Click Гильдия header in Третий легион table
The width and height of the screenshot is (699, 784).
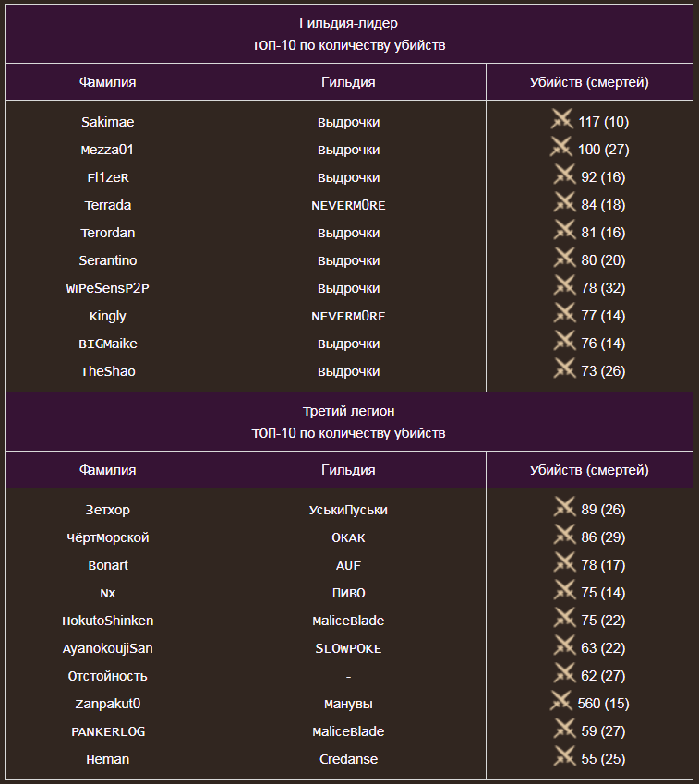[x=348, y=470]
